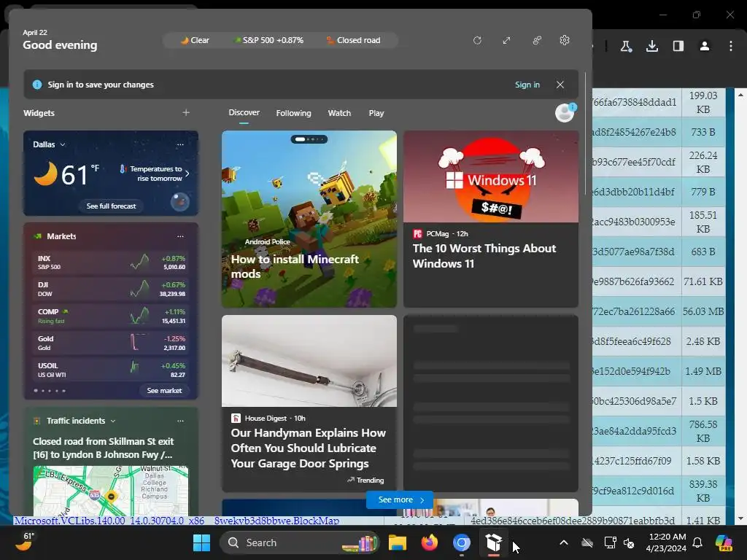The width and height of the screenshot is (747, 560).
Task: Open Temperatures to rise tomorrow arrow
Action: (187, 174)
